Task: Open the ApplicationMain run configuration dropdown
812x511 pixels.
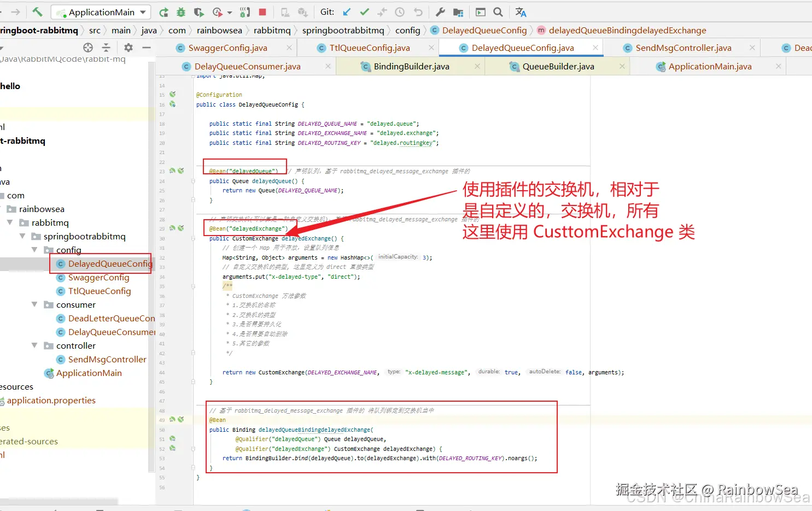Action: tap(101, 12)
